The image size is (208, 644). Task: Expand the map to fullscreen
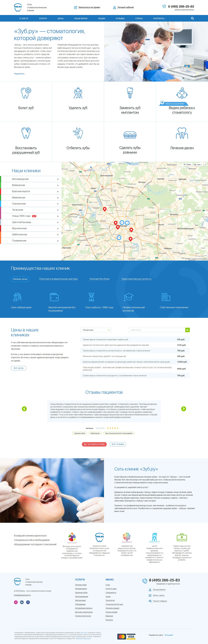[205, 165]
